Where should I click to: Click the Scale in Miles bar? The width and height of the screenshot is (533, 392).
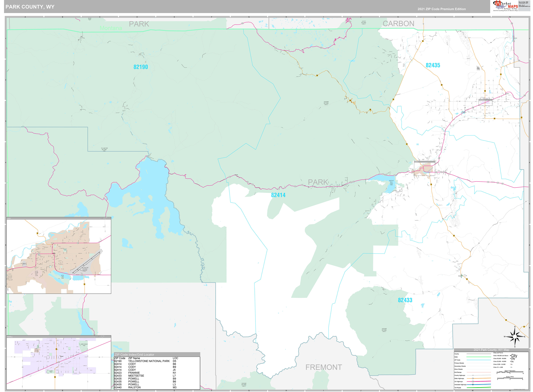(510, 378)
